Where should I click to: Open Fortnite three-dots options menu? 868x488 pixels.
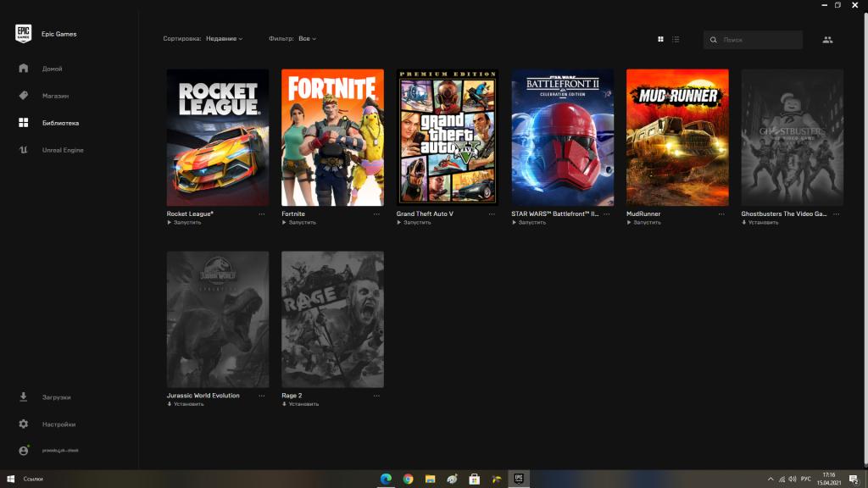point(376,214)
